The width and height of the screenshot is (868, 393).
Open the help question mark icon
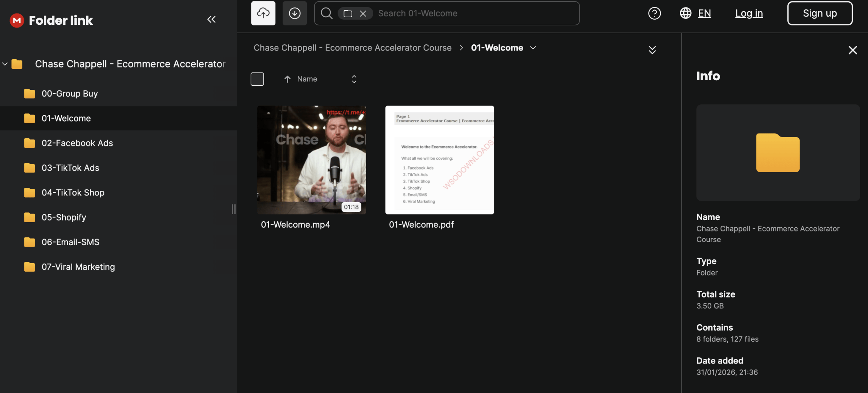click(x=654, y=13)
